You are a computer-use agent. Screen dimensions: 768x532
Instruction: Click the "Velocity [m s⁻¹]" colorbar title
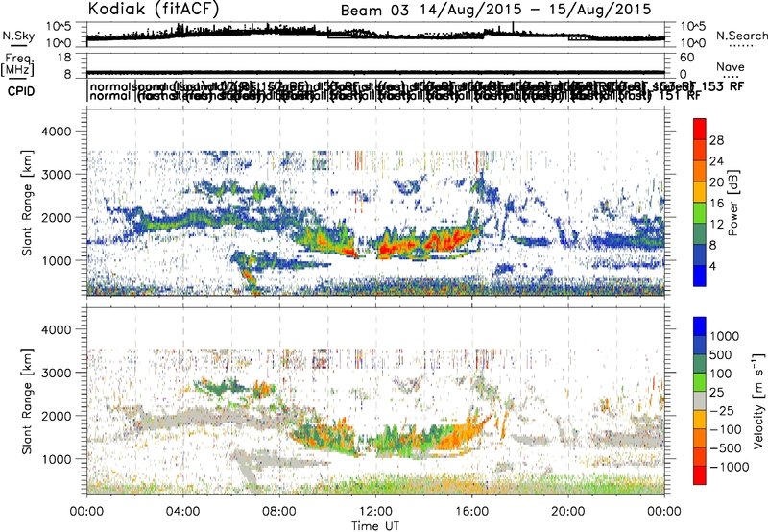758,400
